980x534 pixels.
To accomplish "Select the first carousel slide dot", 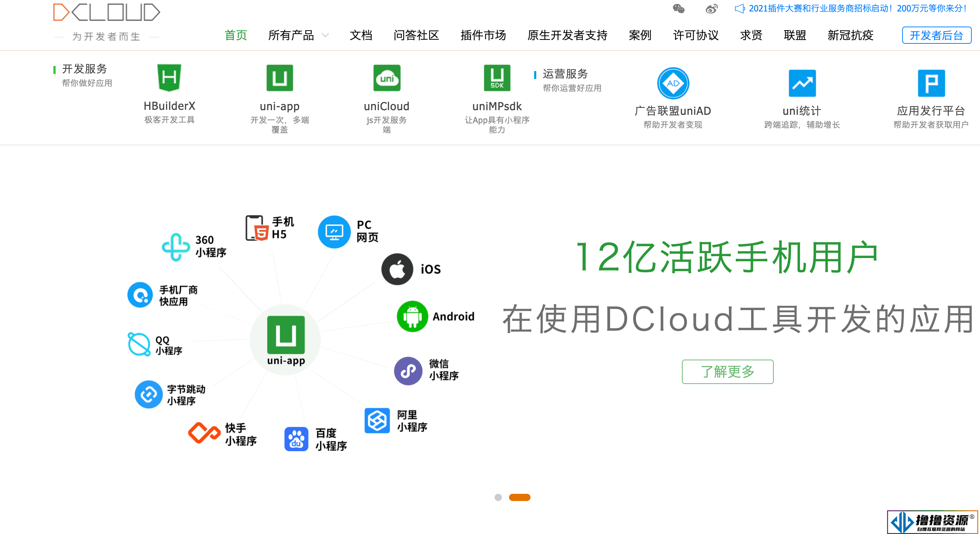I will [498, 497].
